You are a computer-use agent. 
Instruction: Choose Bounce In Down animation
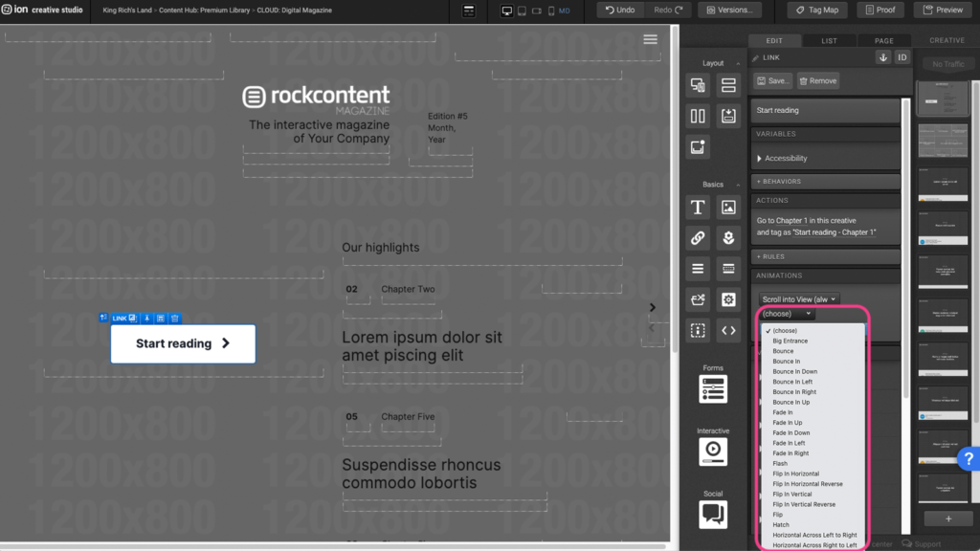(813, 372)
